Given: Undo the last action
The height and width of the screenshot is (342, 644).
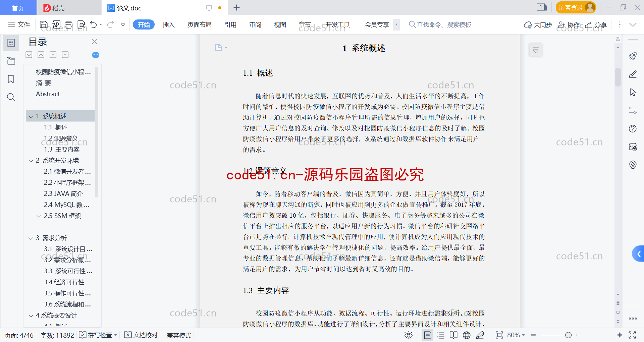Looking at the screenshot, I should pos(94,24).
